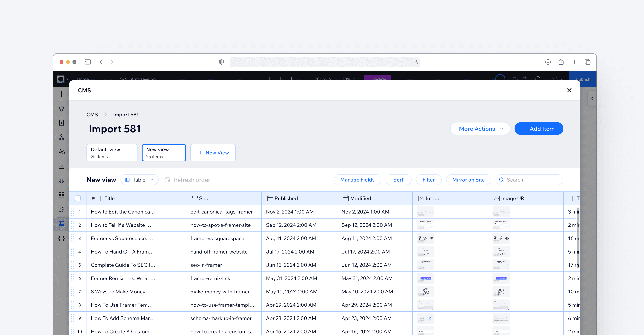Open the Media image icon in sidebar
Image resolution: width=644 pixels, height=335 pixels.
tap(61, 166)
